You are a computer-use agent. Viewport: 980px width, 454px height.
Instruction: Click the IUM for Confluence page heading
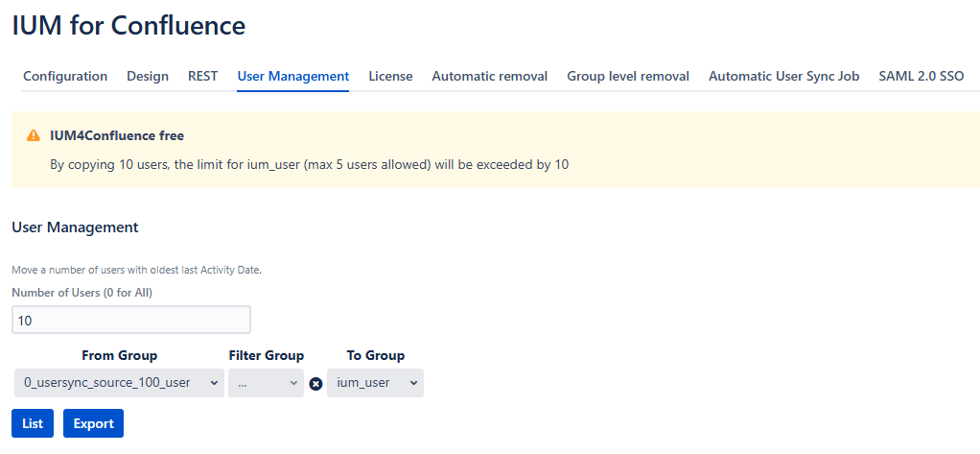(128, 26)
